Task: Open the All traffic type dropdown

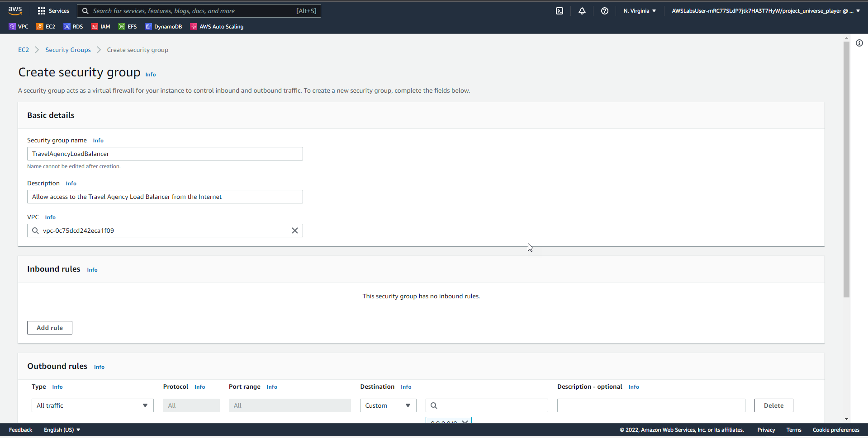Action: (93, 405)
